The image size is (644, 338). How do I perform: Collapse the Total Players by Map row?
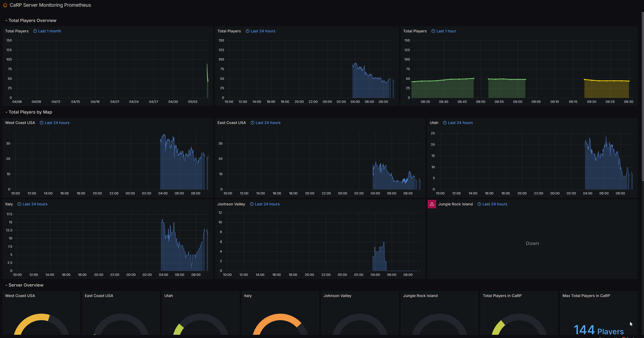(28, 112)
